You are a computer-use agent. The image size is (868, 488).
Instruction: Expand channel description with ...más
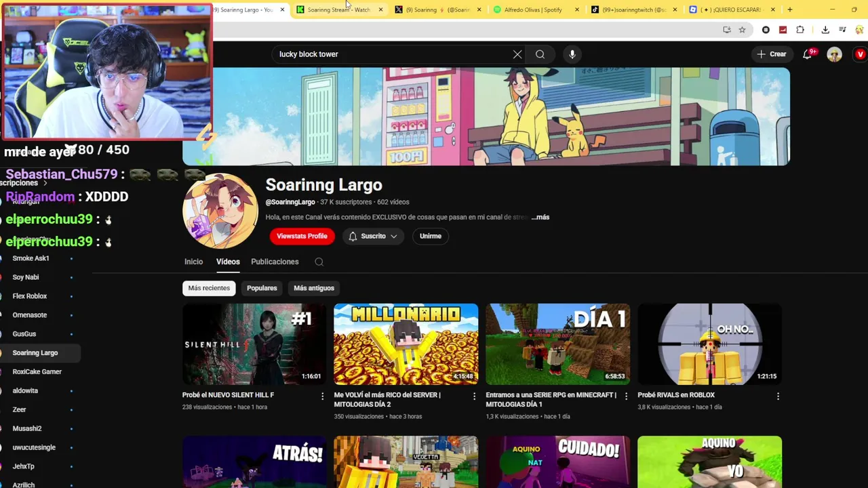540,217
